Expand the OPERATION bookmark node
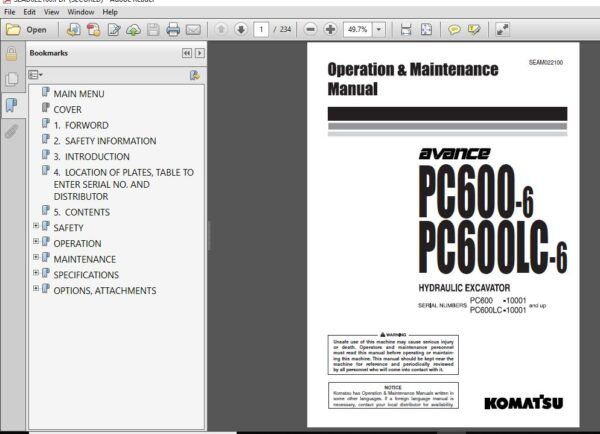Screen dimensions: 600x434 [36, 241]
